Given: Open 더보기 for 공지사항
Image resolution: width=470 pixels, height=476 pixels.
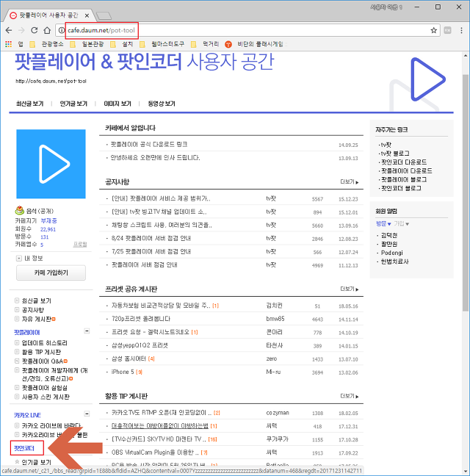Looking at the screenshot, I should (350, 182).
